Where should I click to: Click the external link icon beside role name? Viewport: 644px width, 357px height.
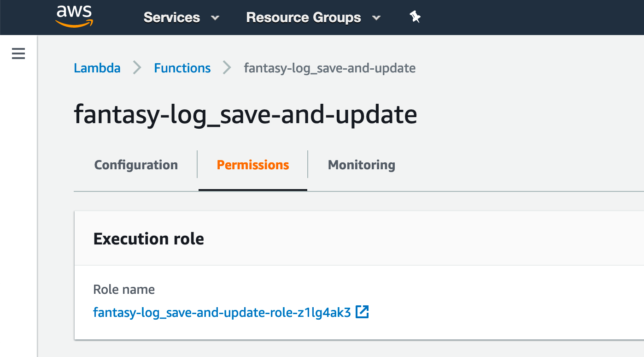[x=363, y=312]
